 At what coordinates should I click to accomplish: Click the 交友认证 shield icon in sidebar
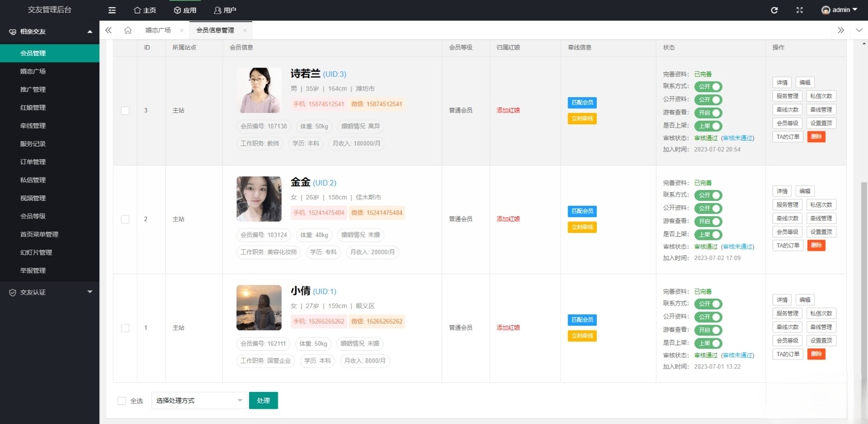12,293
